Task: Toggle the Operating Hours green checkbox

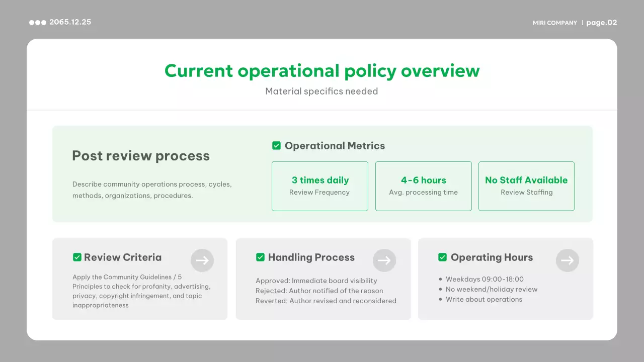Action: (443, 257)
